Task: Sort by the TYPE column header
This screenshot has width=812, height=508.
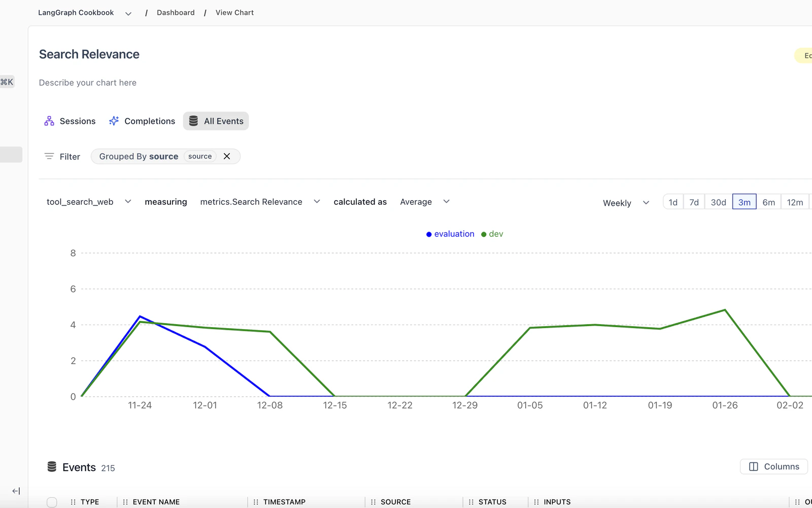Action: click(90, 502)
